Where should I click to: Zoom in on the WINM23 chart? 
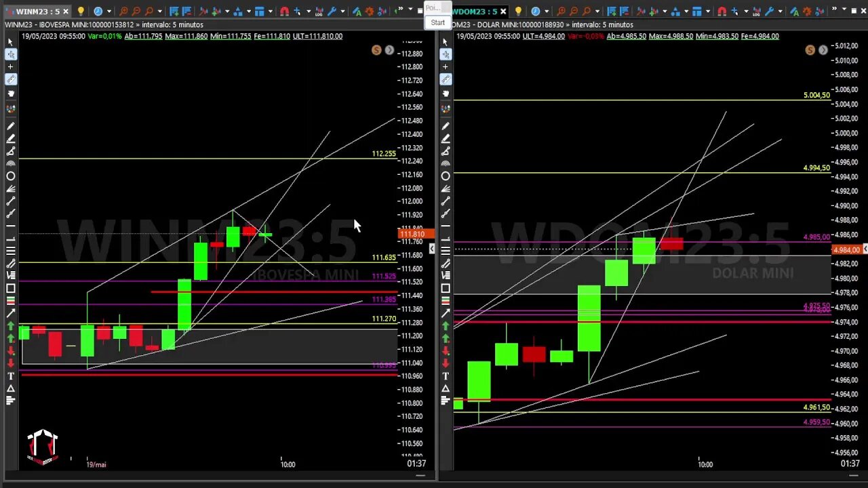[x=123, y=12]
